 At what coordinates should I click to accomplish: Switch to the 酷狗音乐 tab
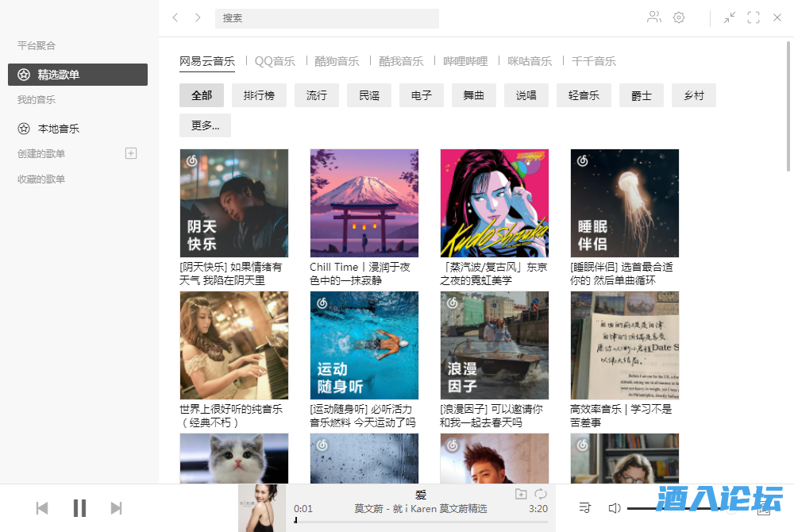(x=337, y=61)
